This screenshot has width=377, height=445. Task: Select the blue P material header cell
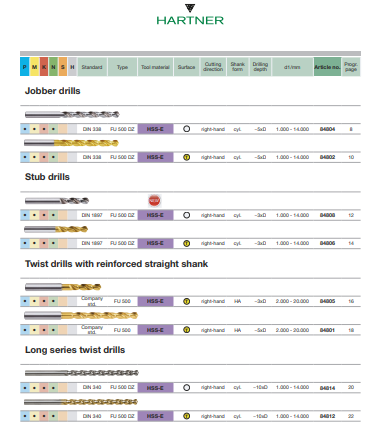tap(24, 67)
